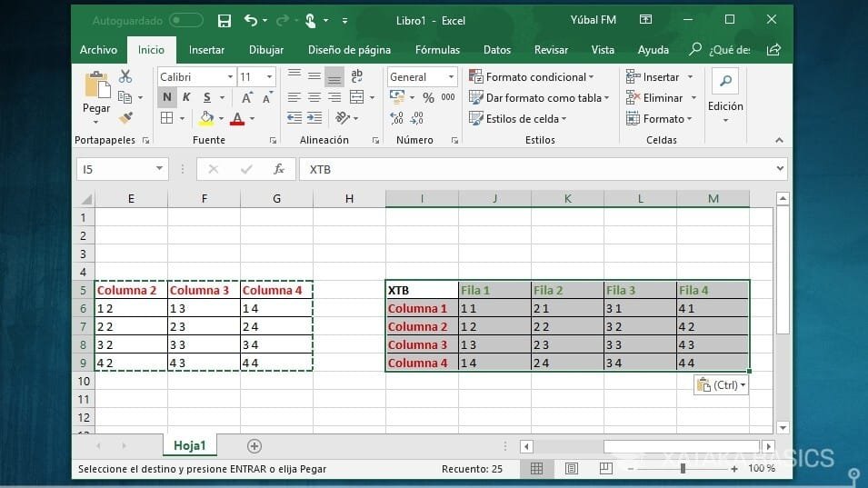The height and width of the screenshot is (488, 868).
Task: Open the Edición group button
Action: (x=725, y=97)
